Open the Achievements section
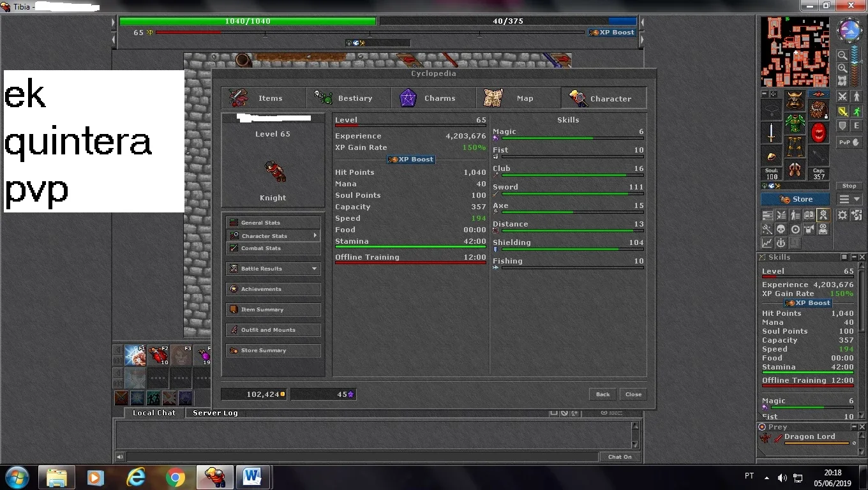Screen dimensions: 868x490 point(273,289)
